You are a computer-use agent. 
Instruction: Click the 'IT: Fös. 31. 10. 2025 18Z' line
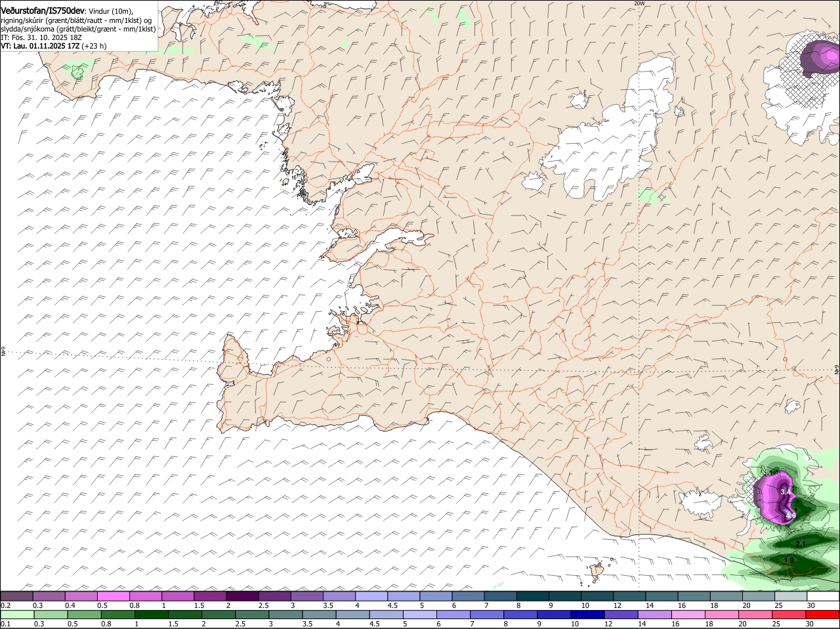point(40,37)
